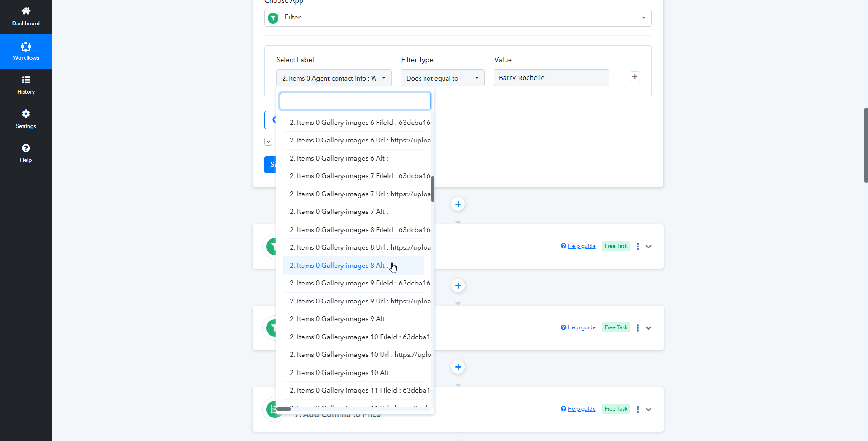Viewport: 868px width, 441px height.
Task: Pick 'Gallery-images 11 FileId' option
Action: click(354, 390)
